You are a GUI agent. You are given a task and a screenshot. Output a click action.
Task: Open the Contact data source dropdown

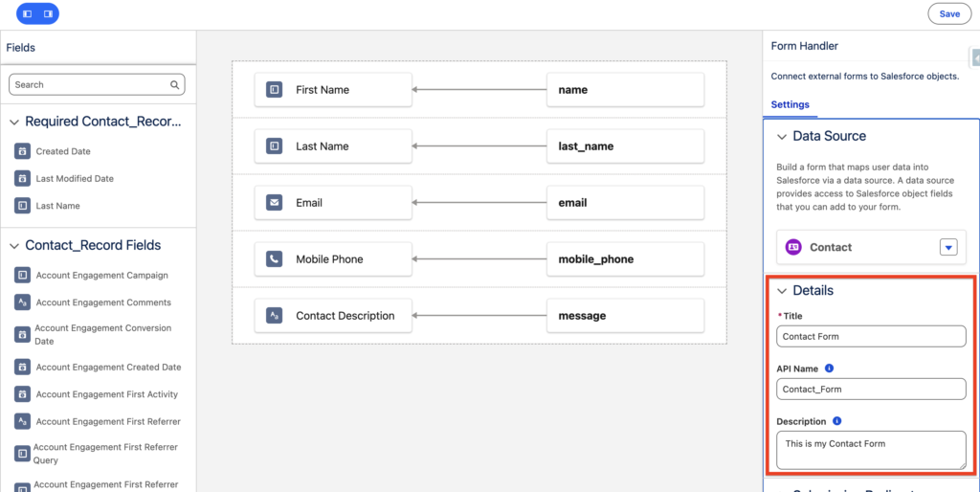click(947, 247)
